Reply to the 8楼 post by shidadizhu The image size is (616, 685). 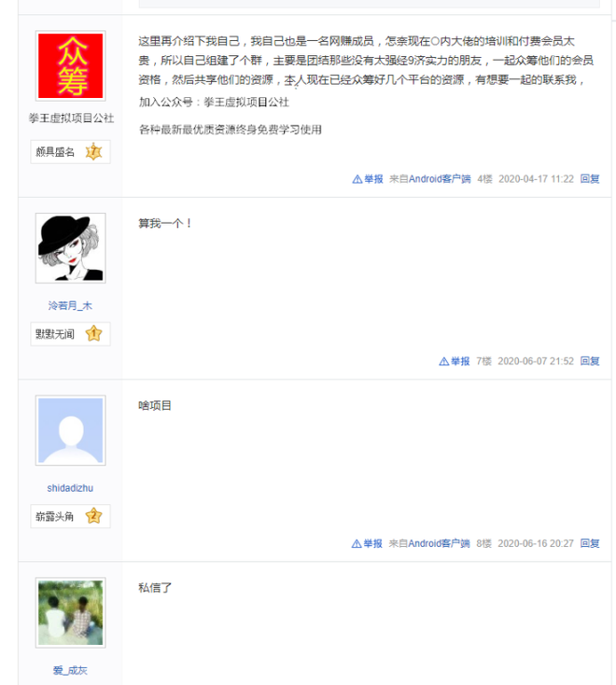click(x=590, y=543)
